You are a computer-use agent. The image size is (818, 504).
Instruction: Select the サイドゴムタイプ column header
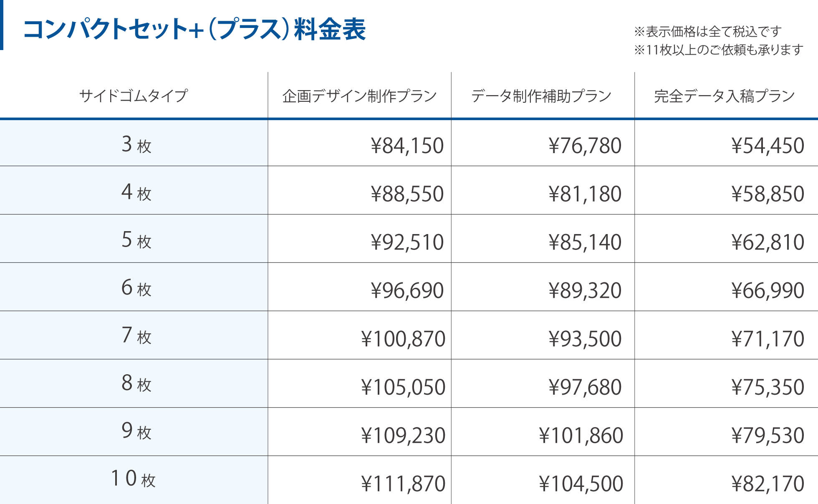point(134,96)
